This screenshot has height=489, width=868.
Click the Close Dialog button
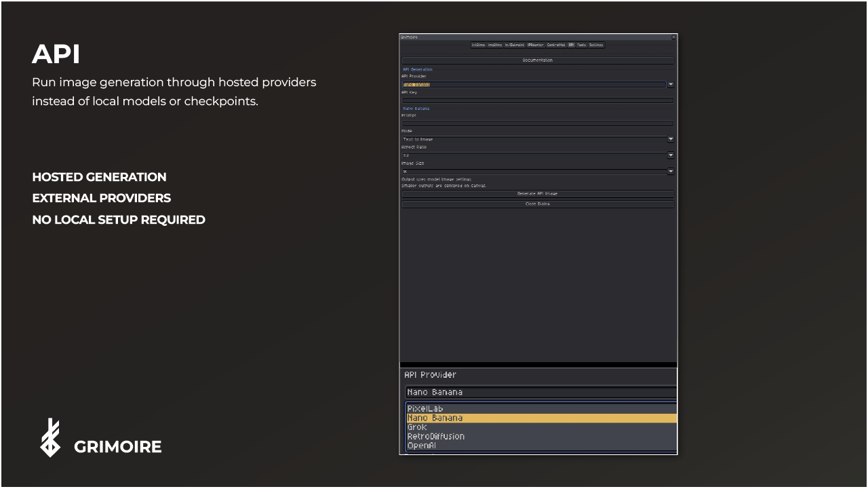tap(538, 203)
